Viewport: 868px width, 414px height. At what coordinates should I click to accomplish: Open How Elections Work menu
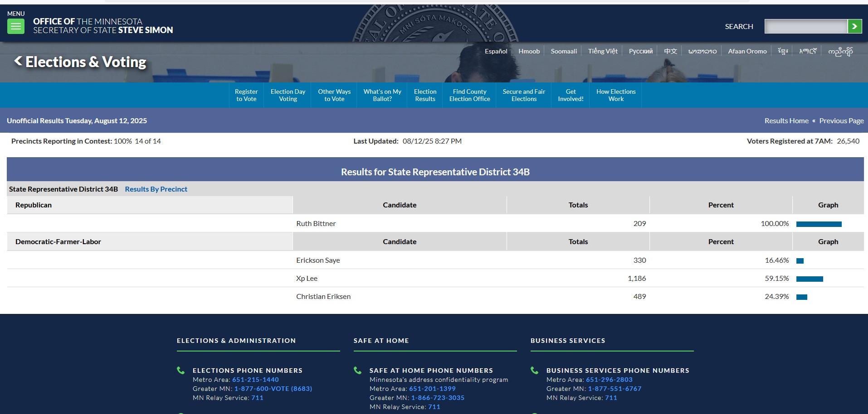pos(616,95)
